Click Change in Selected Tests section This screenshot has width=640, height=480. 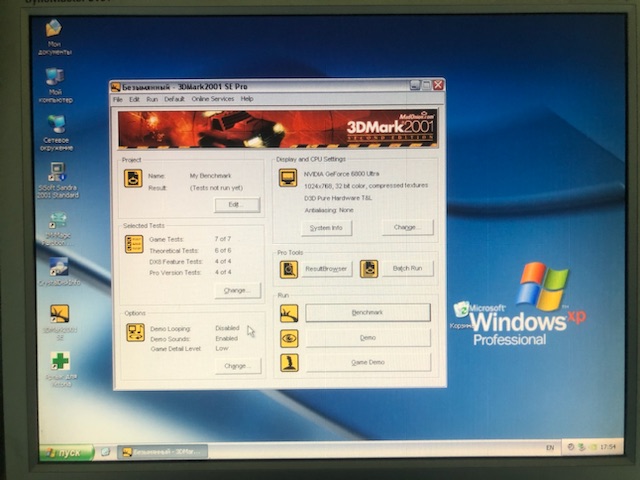[237, 291]
